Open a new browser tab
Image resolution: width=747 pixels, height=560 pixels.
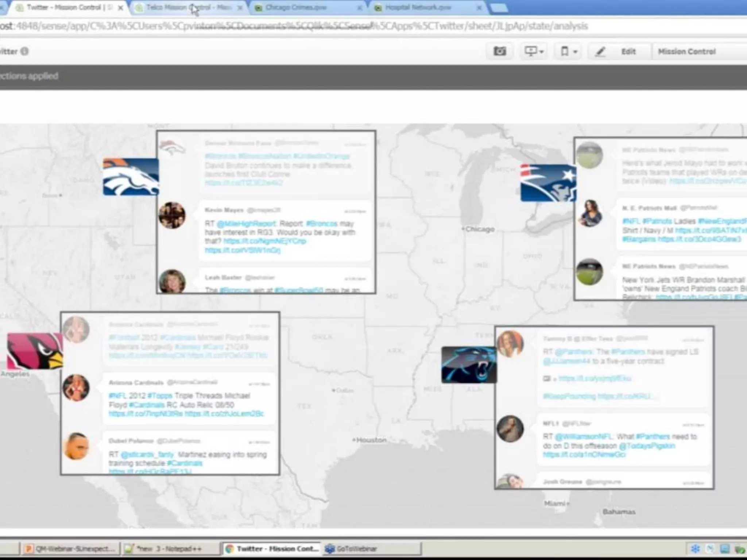click(499, 8)
